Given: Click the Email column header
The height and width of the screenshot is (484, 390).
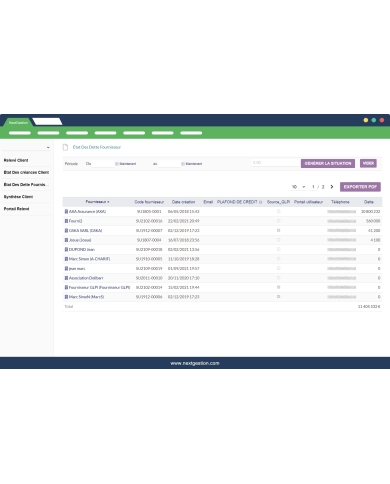Looking at the screenshot, I should [208, 202].
